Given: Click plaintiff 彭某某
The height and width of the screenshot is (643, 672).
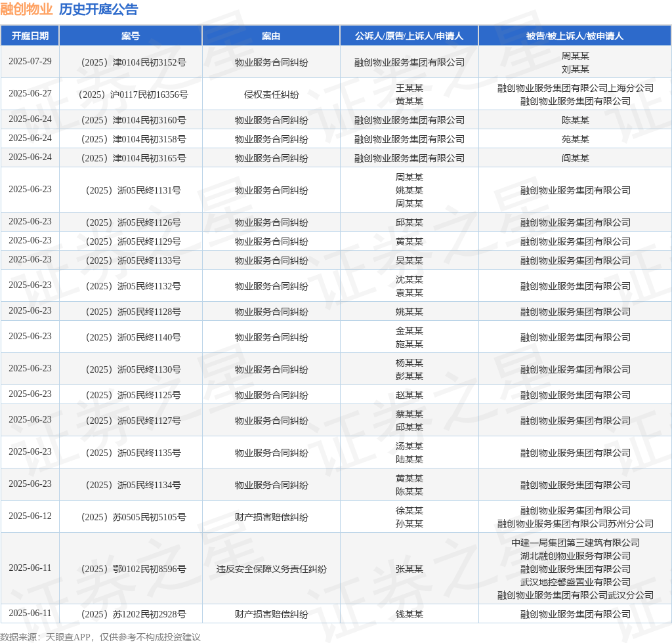Looking at the screenshot, I should (x=409, y=376).
